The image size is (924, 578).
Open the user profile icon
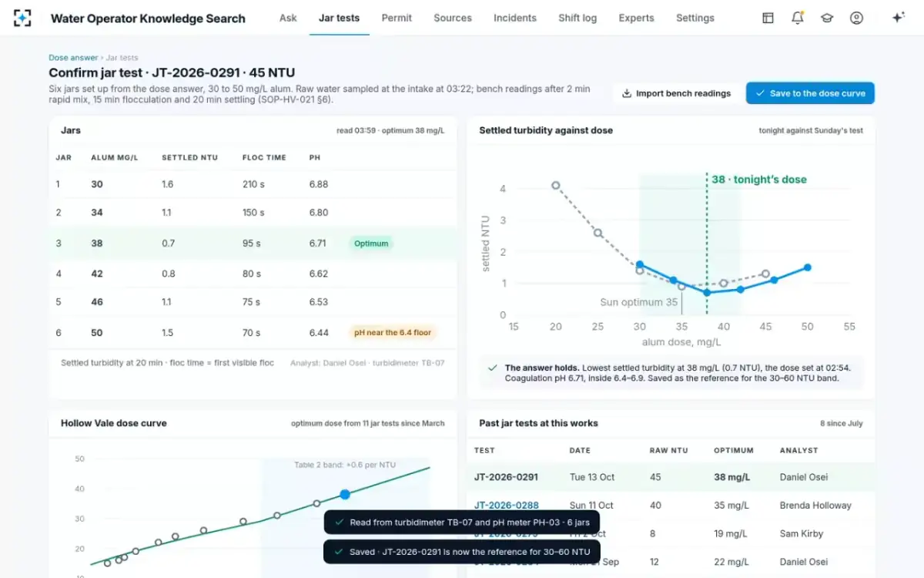point(856,18)
